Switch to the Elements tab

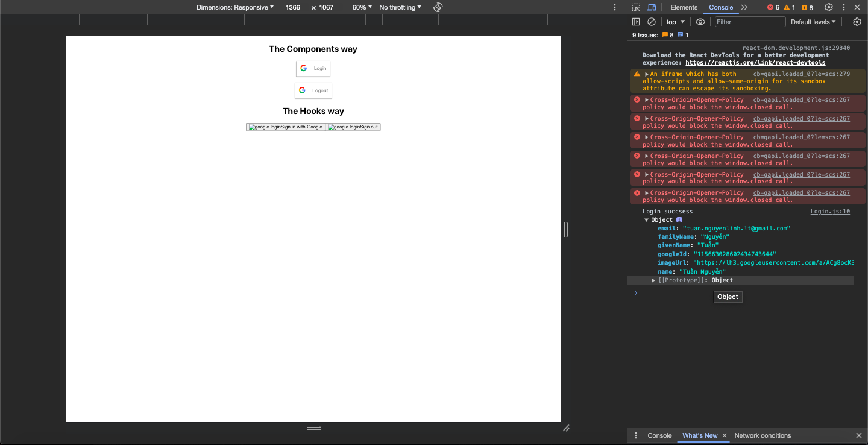click(x=684, y=7)
